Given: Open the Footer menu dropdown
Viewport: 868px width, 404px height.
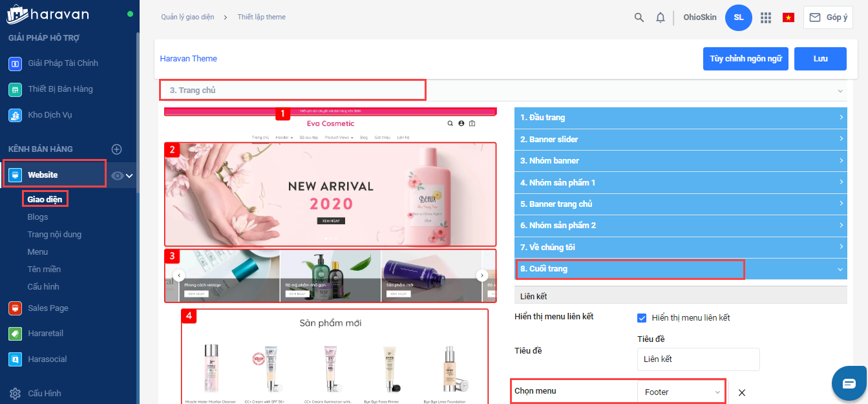Looking at the screenshot, I should tap(682, 392).
